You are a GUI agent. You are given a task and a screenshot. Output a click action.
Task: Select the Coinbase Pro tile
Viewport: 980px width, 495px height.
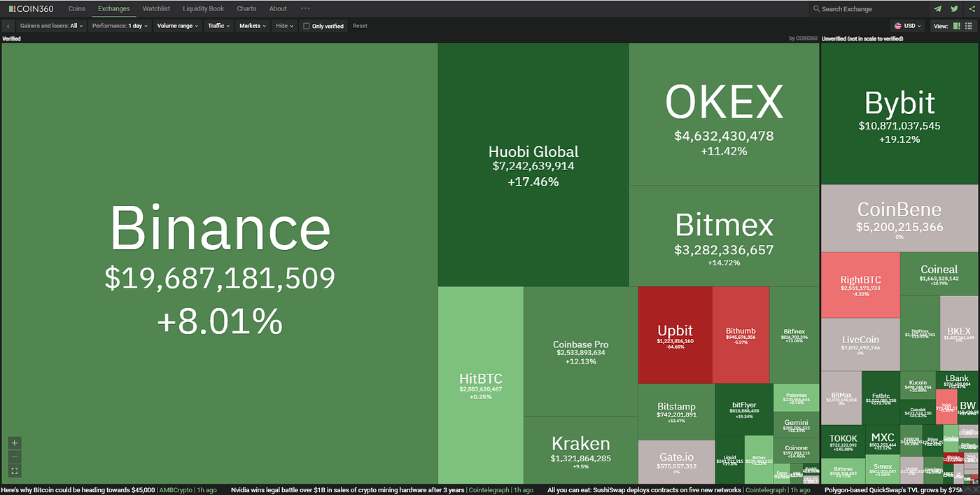tap(580, 351)
